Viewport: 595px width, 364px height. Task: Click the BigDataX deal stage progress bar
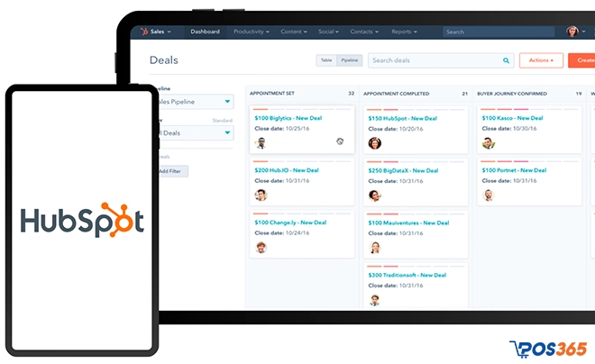tap(416, 162)
